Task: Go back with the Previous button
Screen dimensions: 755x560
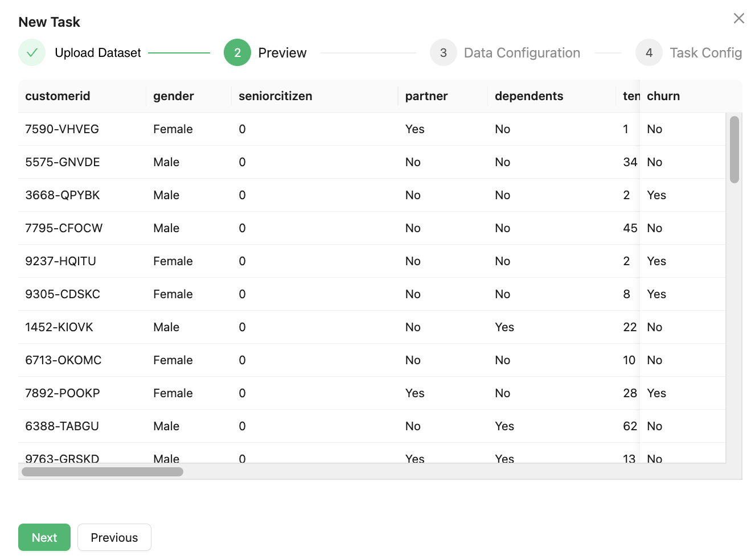Action: point(114,537)
